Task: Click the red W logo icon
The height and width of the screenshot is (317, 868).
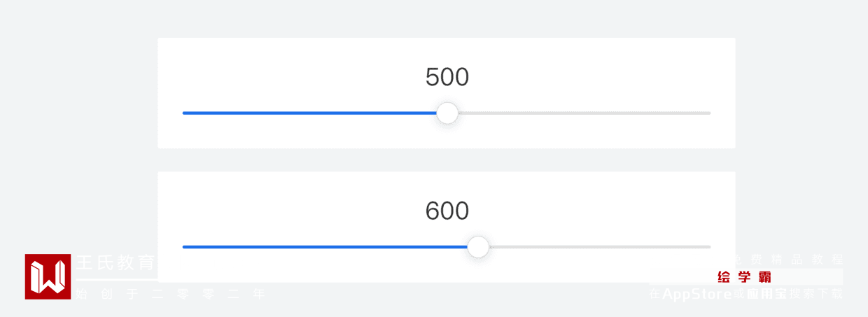Action: pos(48,276)
